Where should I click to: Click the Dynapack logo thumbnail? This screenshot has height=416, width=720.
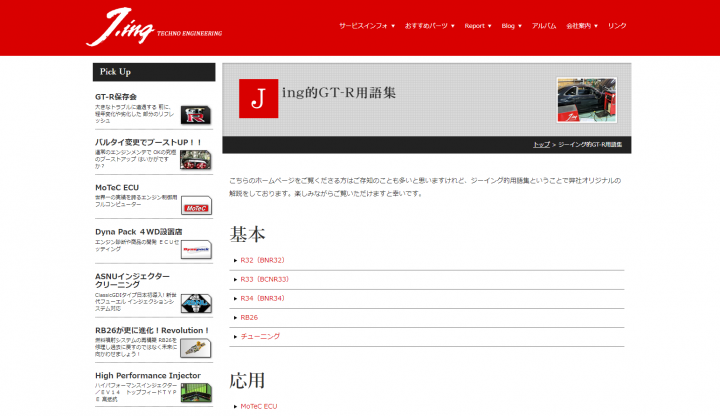click(196, 250)
